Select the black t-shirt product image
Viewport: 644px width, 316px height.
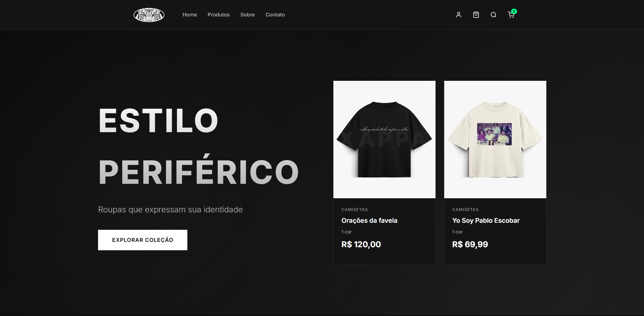(384, 140)
